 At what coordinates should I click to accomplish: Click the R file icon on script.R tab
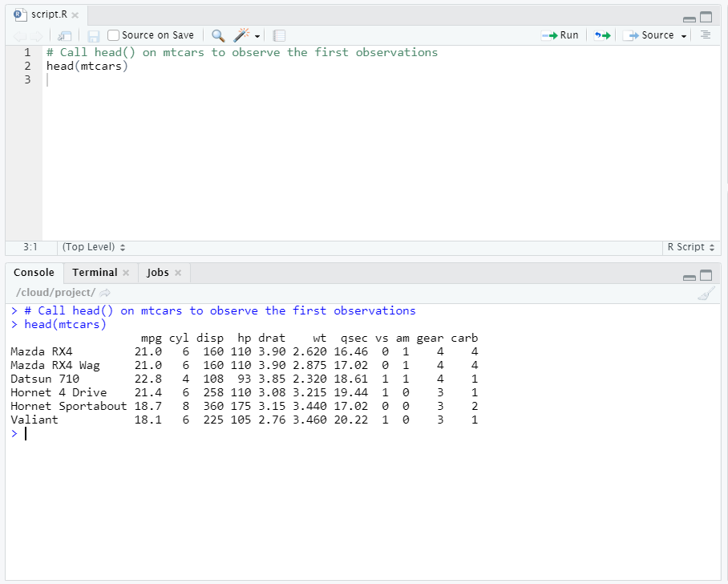click(x=20, y=14)
